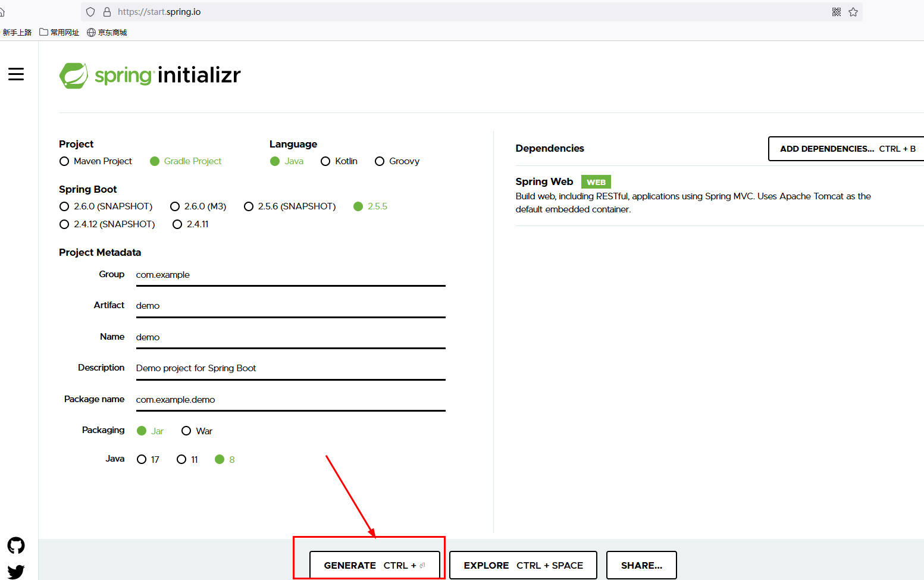Click the padlock icon in address bar
Image resolution: width=924 pixels, height=580 pixels.
coord(107,11)
